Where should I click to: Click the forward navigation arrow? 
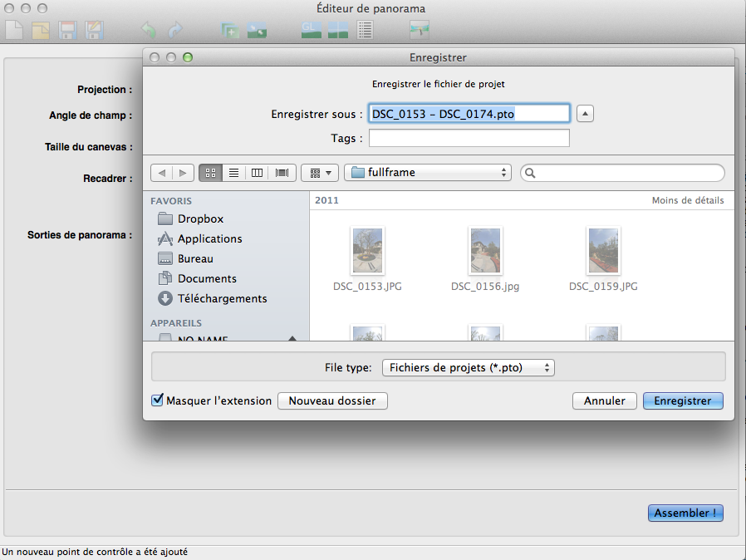pyautogui.click(x=183, y=173)
